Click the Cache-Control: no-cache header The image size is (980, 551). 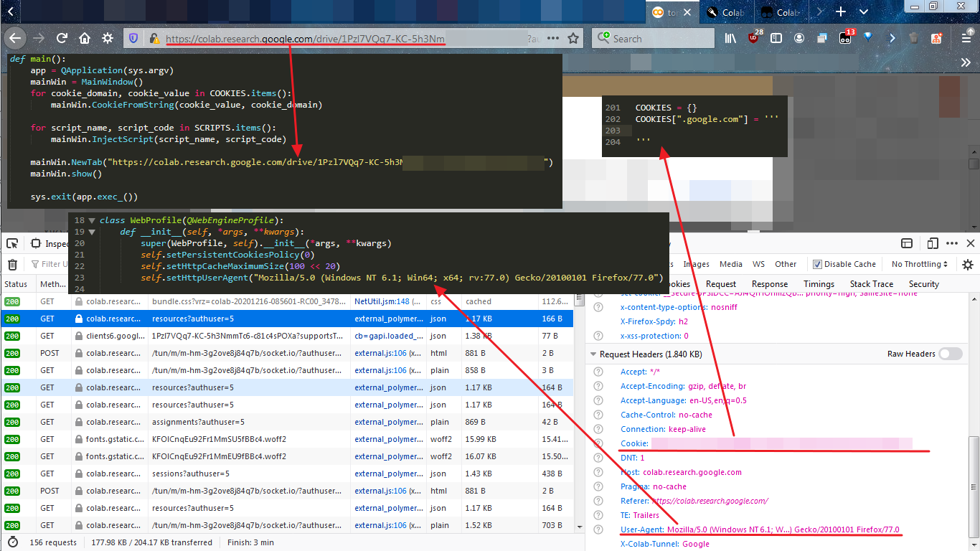point(666,415)
